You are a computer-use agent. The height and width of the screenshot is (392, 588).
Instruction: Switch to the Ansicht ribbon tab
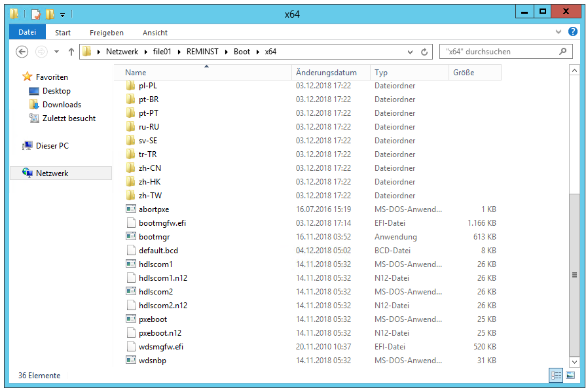pyautogui.click(x=155, y=33)
